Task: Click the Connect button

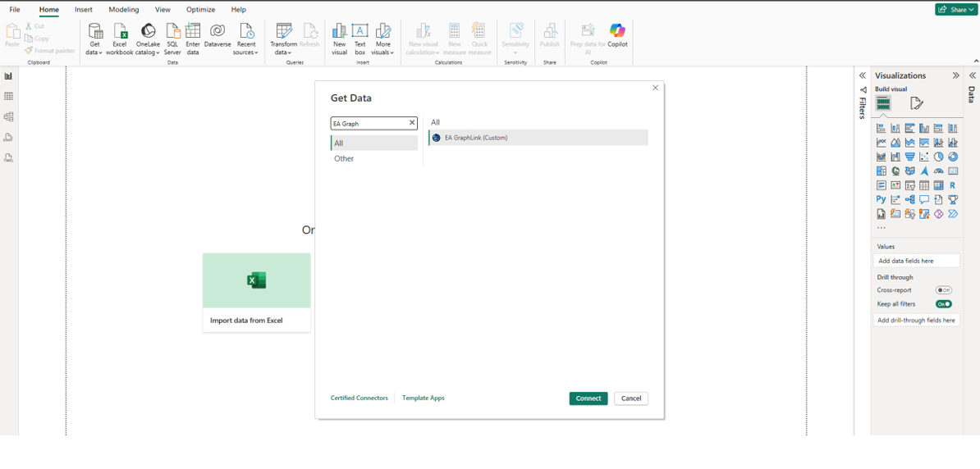Action: tap(588, 398)
